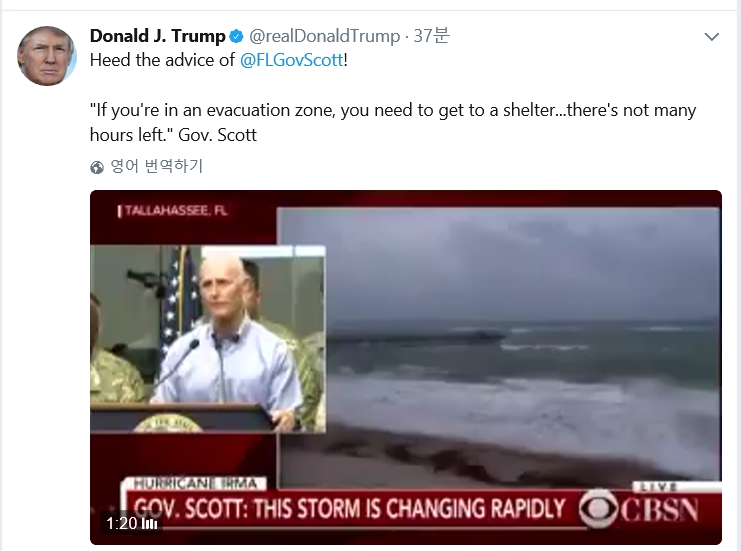This screenshot has width=741, height=551.
Task: Click the 1:20 video duration label
Action: click(x=121, y=523)
